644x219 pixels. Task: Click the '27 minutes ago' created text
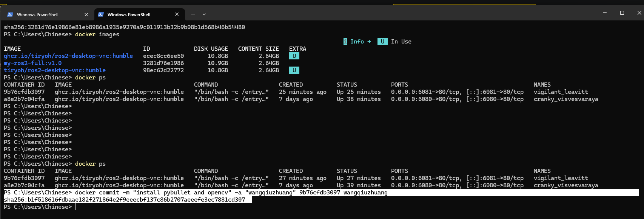click(303, 178)
